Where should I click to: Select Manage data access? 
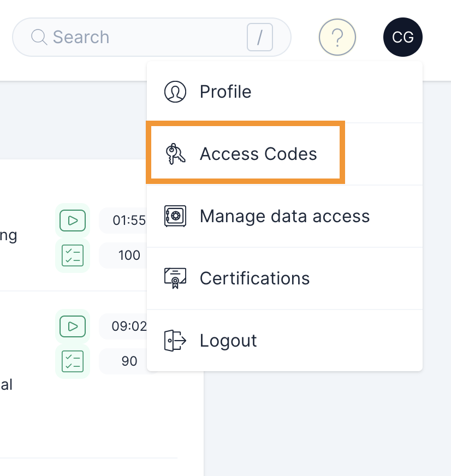coord(285,216)
